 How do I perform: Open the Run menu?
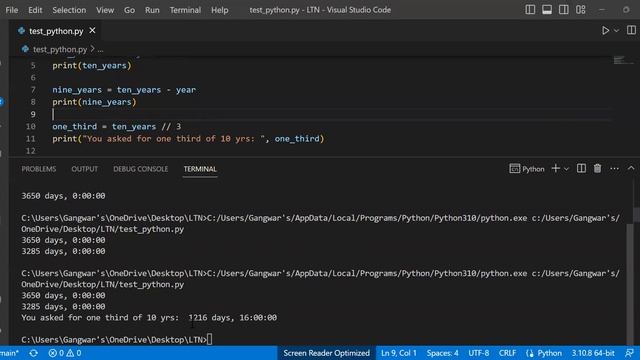[x=152, y=10]
